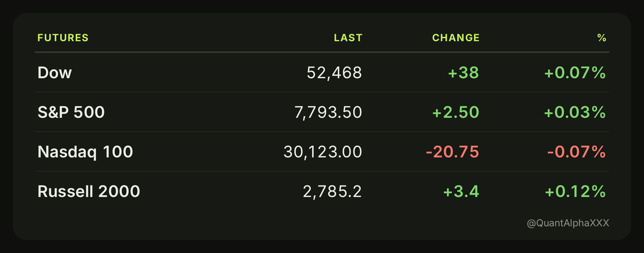
Task: Click the CHANGE column header
Action: pyautogui.click(x=456, y=38)
